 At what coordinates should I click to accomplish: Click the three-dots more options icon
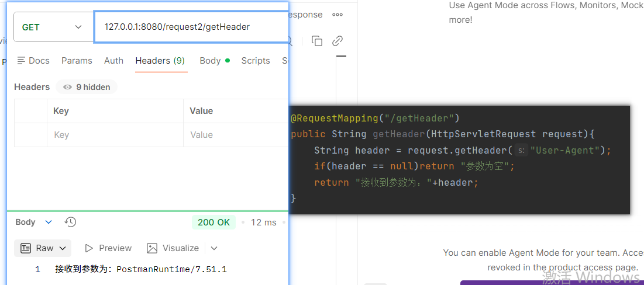pyautogui.click(x=337, y=15)
